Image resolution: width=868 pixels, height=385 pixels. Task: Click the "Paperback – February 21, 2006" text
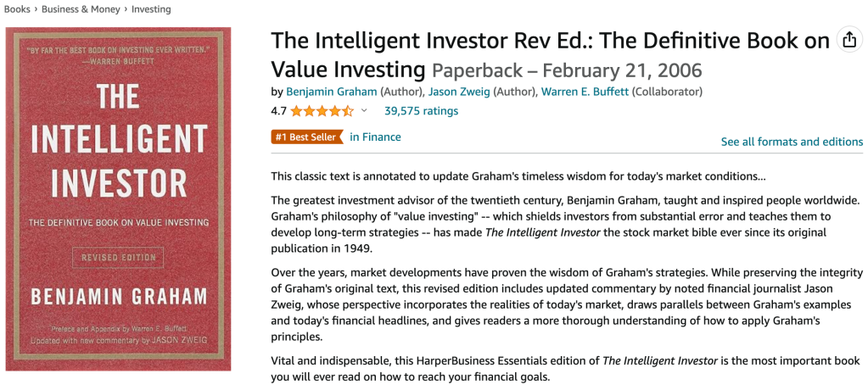567,70
